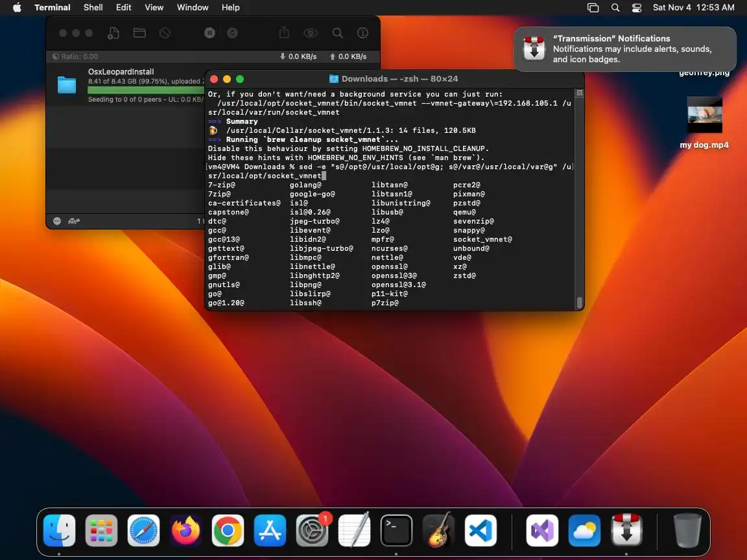747x560 pixels.
Task: Click the Transmission icon in the Dock
Action: click(626, 530)
